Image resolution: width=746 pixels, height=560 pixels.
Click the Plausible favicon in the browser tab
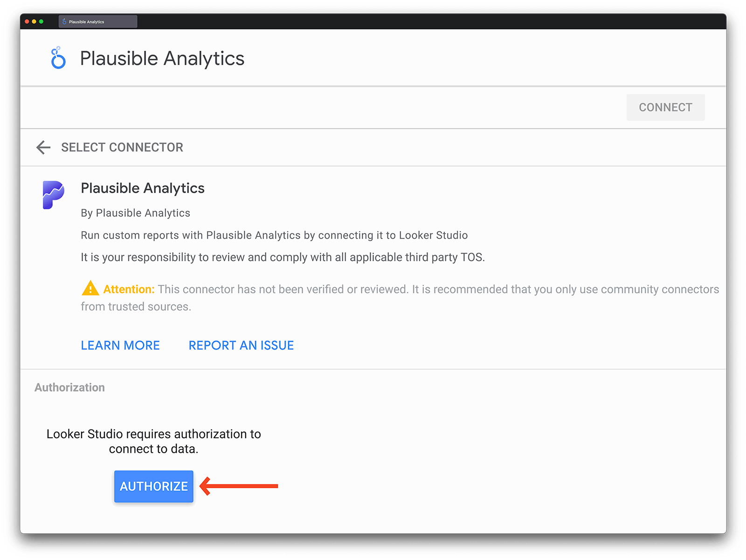point(63,21)
